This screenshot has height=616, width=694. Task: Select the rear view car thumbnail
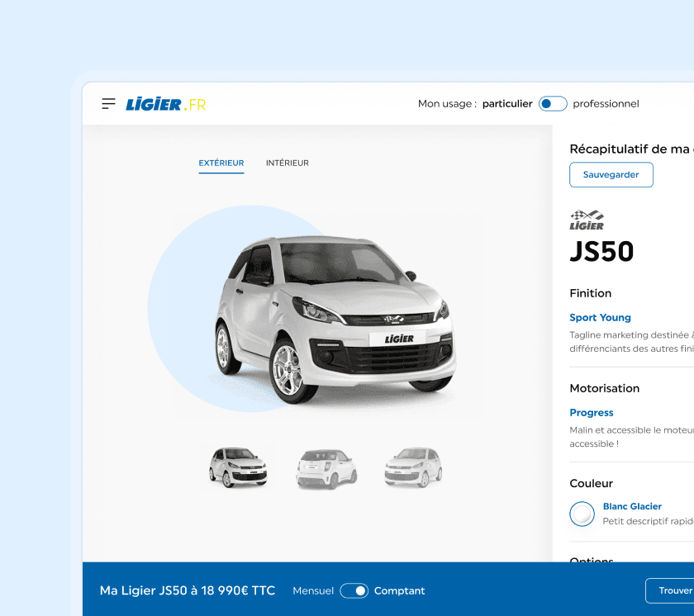326,469
